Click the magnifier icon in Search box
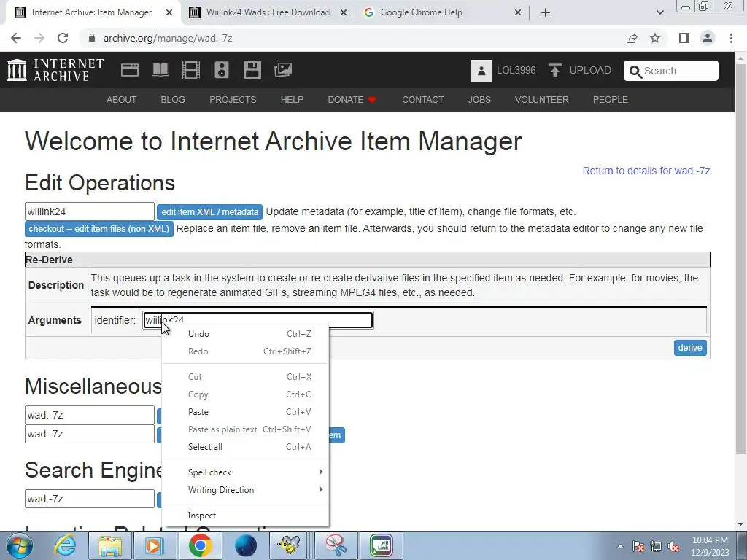The image size is (747, 560). click(x=635, y=71)
